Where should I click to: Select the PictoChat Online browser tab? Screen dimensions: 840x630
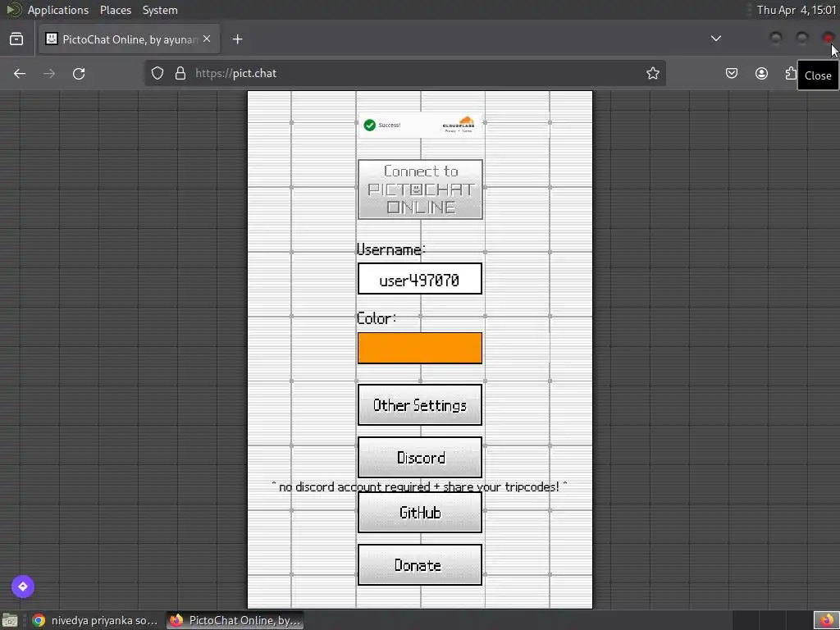129,39
